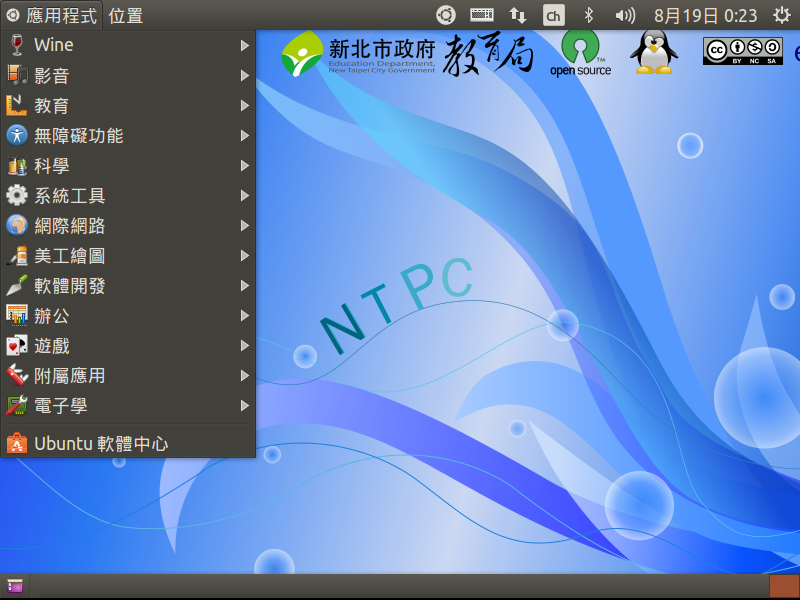Open the Bluetooth indicator in top panel

(x=589, y=15)
